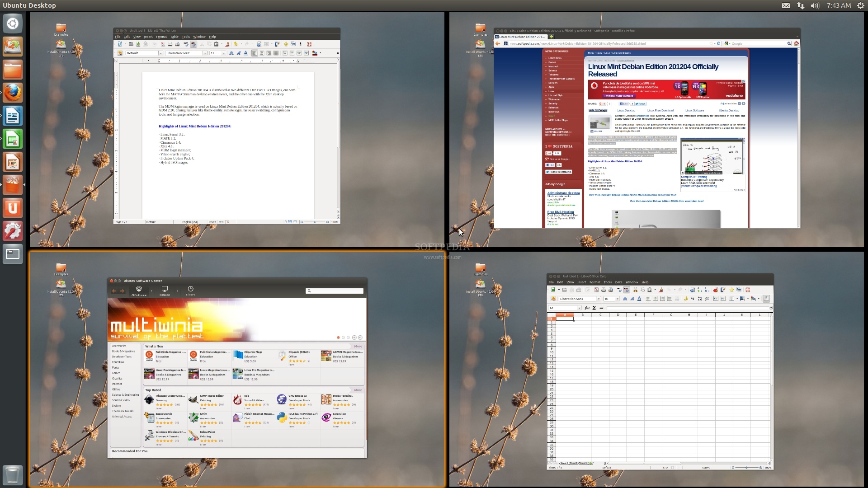Toggle Justified alignment in Writer formatting bar
The width and height of the screenshot is (868, 488).
click(276, 53)
